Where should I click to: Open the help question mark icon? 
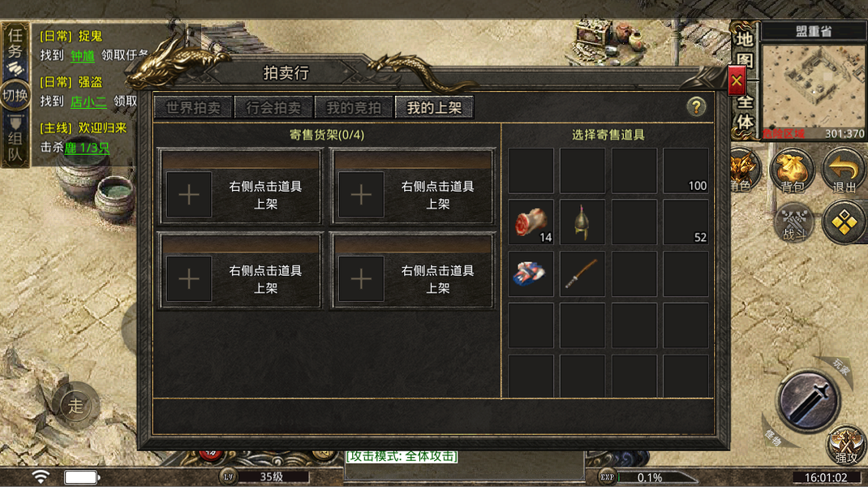click(x=696, y=106)
